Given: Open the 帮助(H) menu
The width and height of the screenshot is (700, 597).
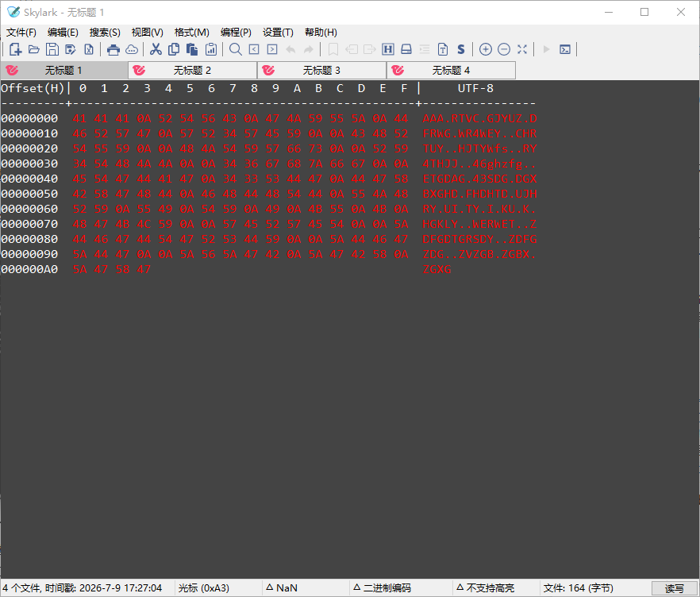Looking at the screenshot, I should click(321, 32).
